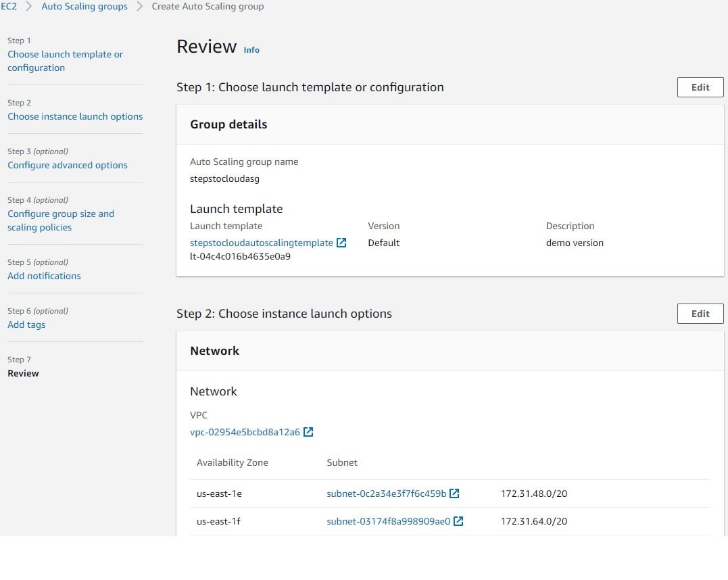Click Group details panel heading
728x580 pixels.
(x=228, y=124)
